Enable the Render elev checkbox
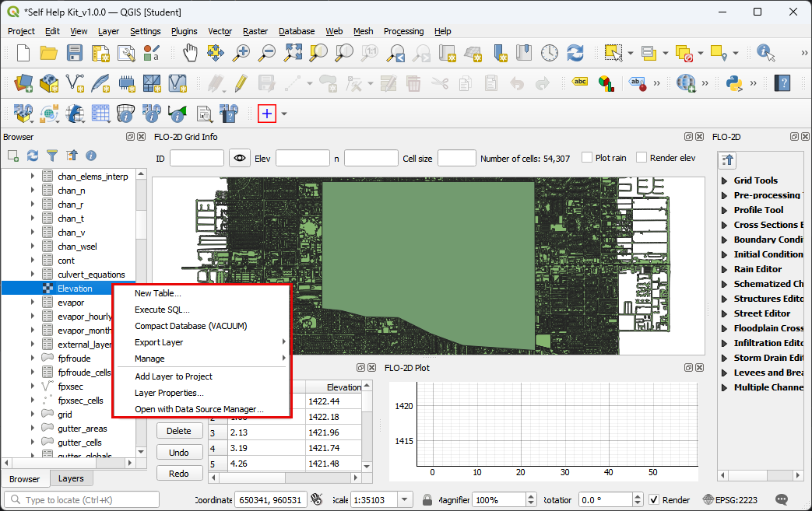 (642, 158)
